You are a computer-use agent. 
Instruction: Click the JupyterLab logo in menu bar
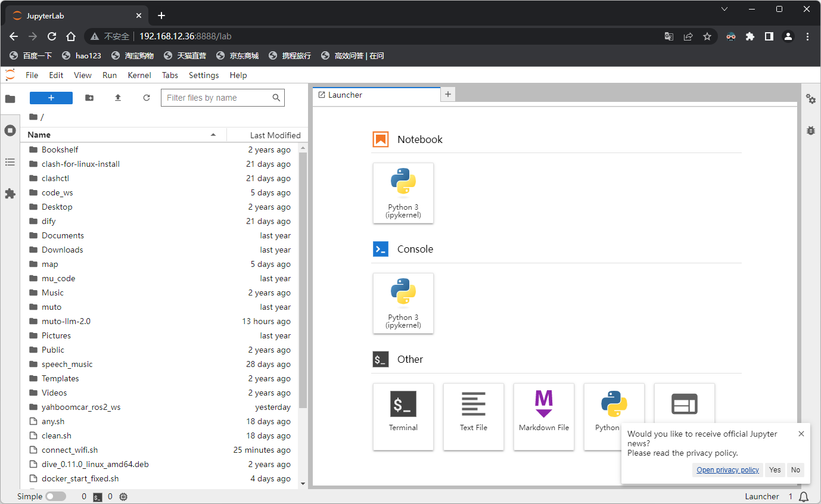tap(10, 75)
